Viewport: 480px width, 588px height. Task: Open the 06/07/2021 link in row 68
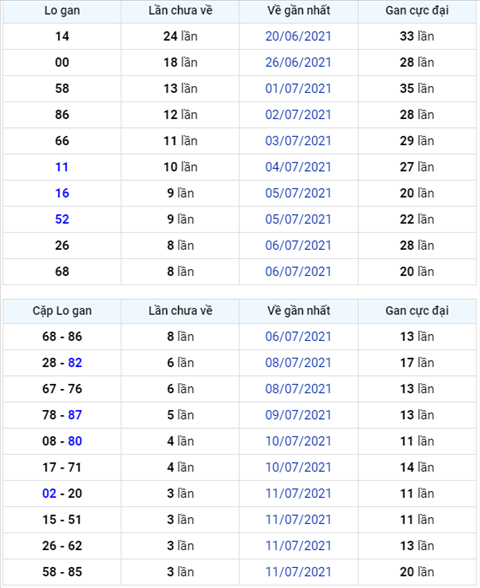(298, 272)
